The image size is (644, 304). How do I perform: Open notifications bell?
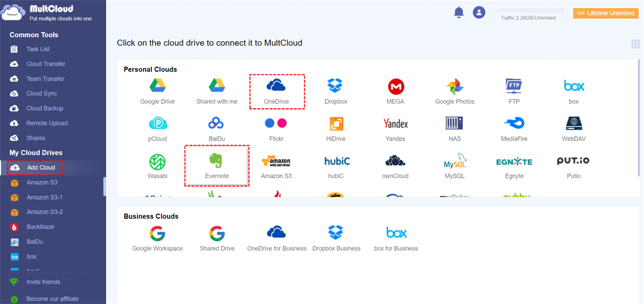(458, 12)
